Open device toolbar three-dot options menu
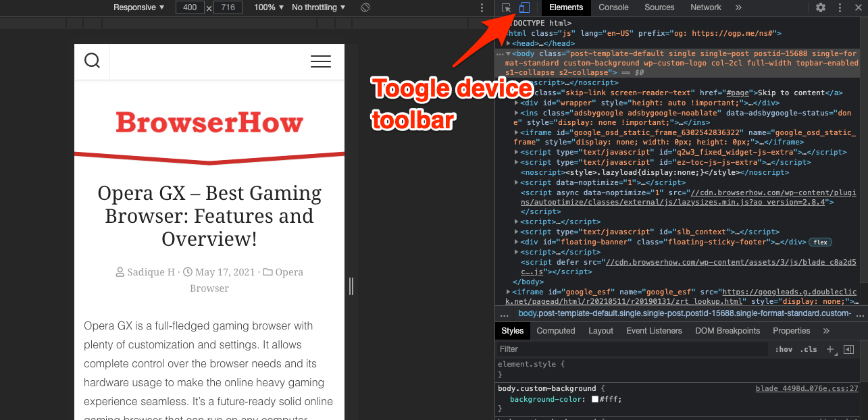 pyautogui.click(x=482, y=7)
